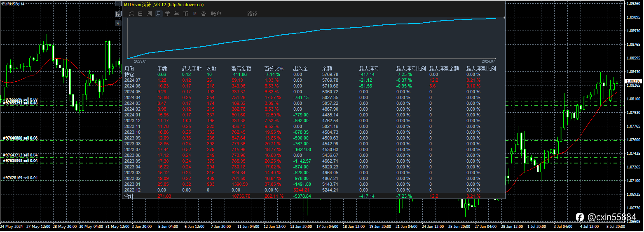644x232 pixels.
Task: Click the 合计 totals row label
Action: (129, 196)
